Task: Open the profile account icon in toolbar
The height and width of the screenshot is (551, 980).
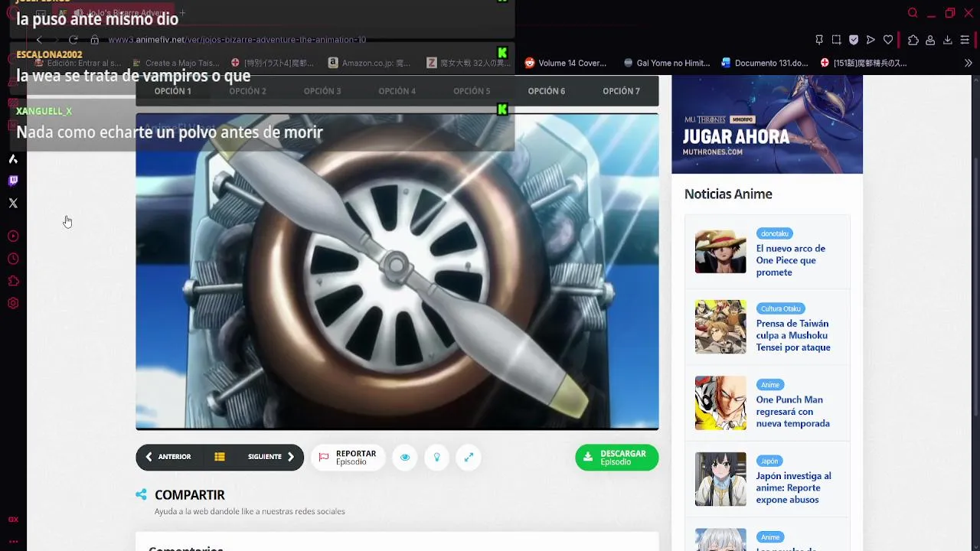Action: (930, 40)
